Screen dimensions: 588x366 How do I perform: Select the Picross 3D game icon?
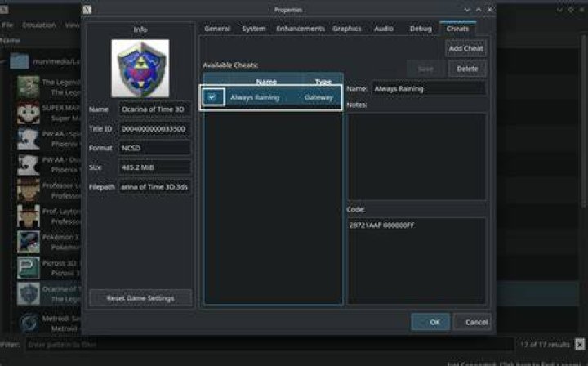(x=29, y=268)
